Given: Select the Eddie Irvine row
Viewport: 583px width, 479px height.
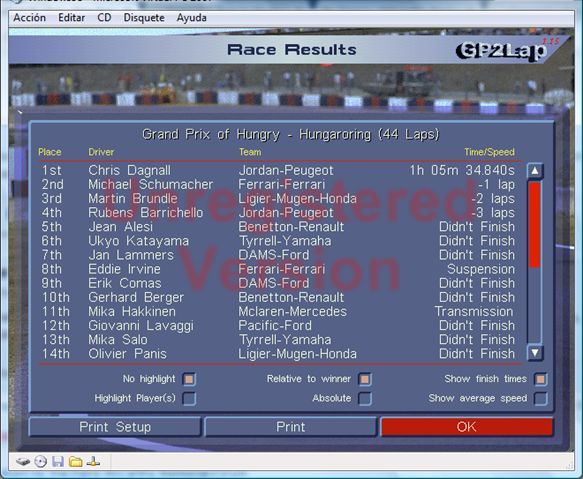Looking at the screenshot, I should 278,269.
